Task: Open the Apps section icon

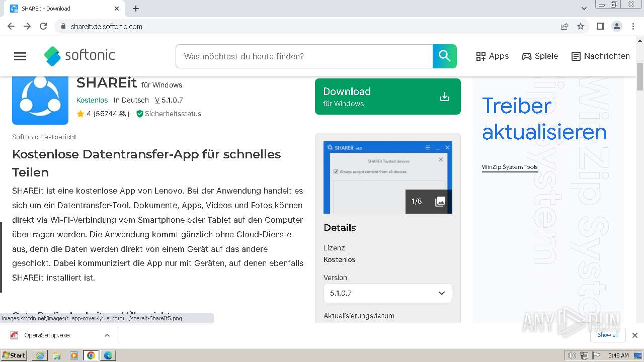Action: pyautogui.click(x=481, y=56)
